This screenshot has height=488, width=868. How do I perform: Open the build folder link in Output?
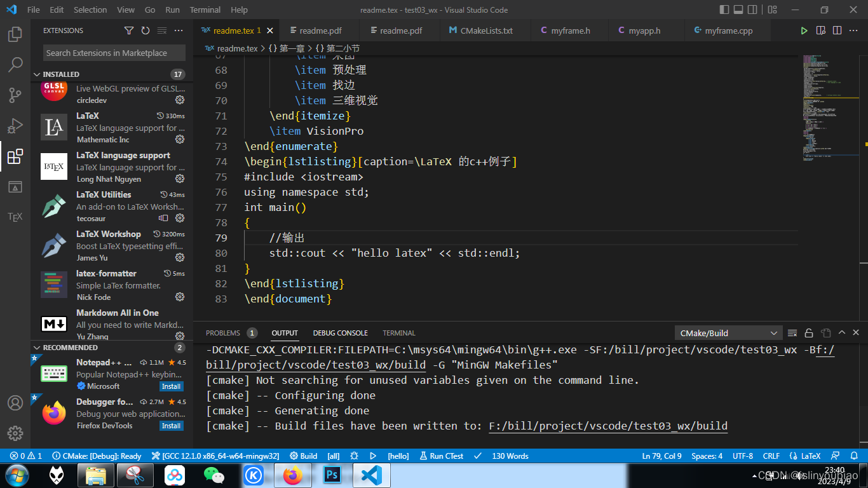pos(607,426)
